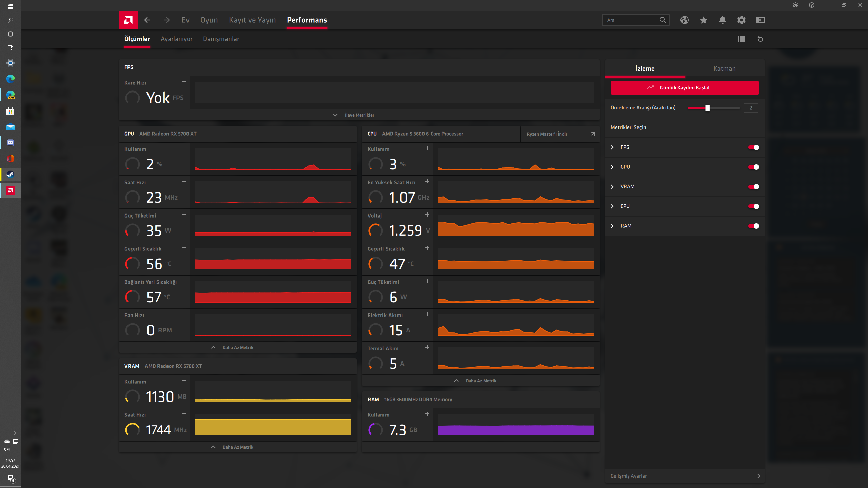Expand GPU metric list chevron
Viewport: 868px width, 488px height.
point(612,167)
